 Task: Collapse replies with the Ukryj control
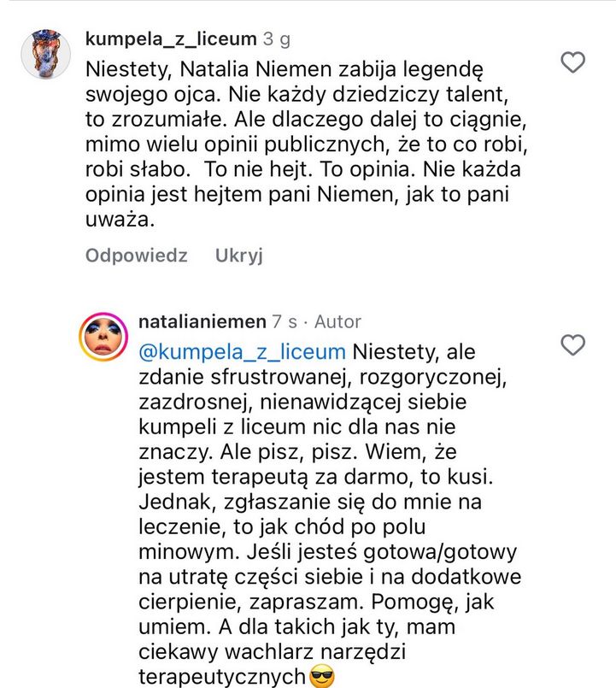tap(238, 255)
